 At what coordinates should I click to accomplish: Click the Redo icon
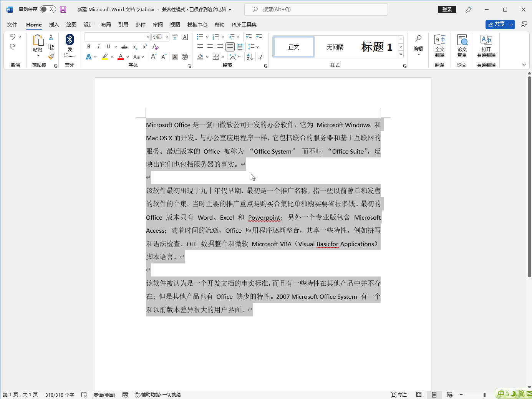13,47
